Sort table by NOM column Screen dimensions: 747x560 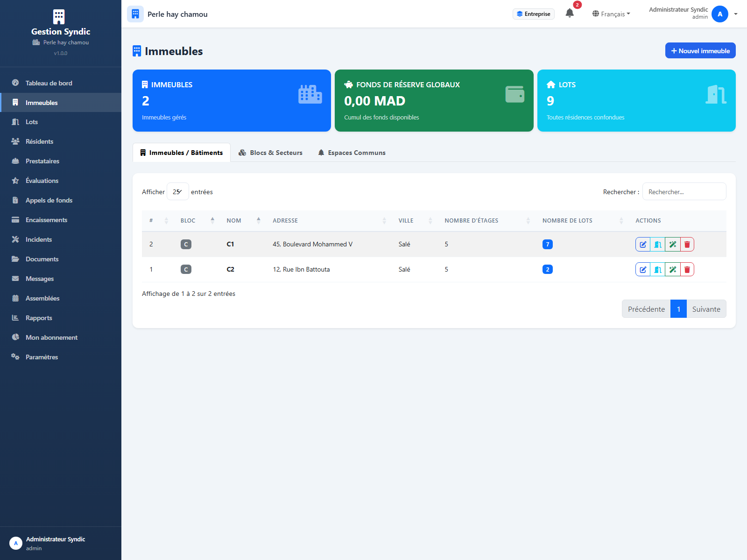[x=243, y=220]
